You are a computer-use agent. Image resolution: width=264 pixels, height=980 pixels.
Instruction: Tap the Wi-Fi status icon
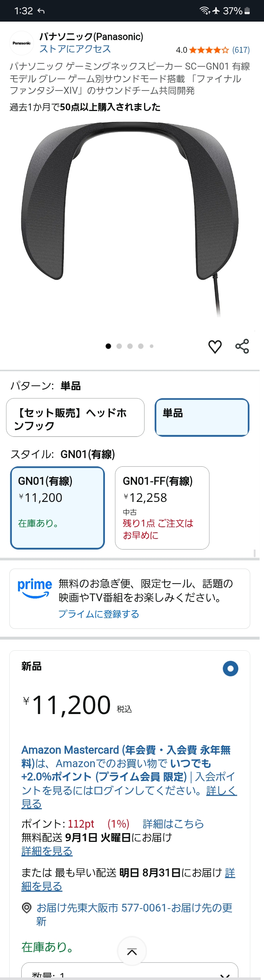pos(205,11)
